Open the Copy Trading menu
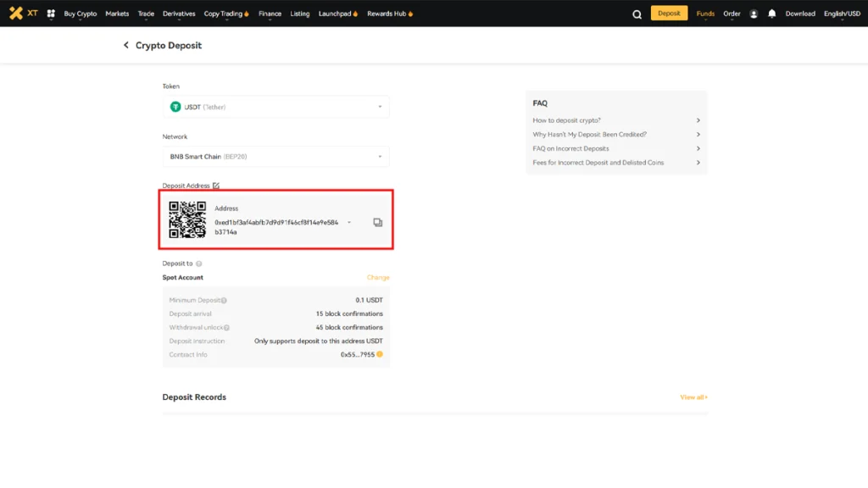Viewport: 868px width, 488px height. click(226, 14)
